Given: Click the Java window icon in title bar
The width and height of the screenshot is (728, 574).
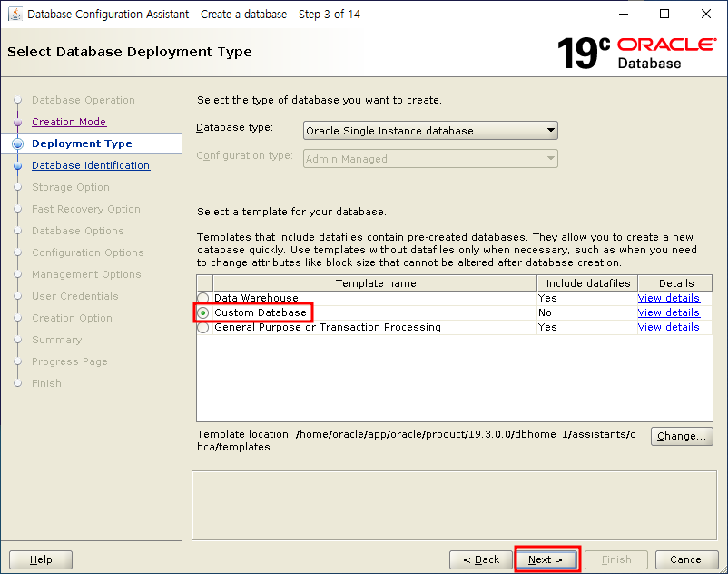Looking at the screenshot, I should pos(15,14).
